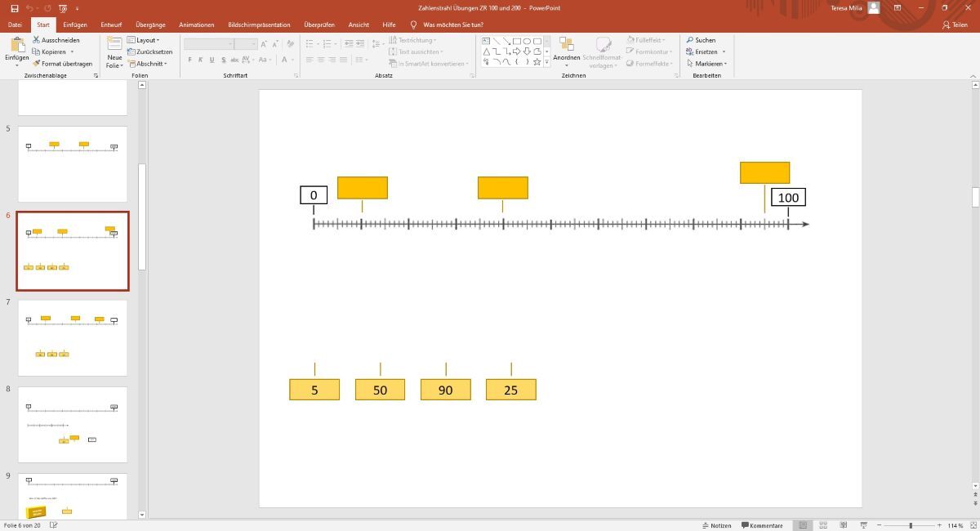980x531 pixels.
Task: Toggle the Kommentare pane
Action: click(760, 525)
